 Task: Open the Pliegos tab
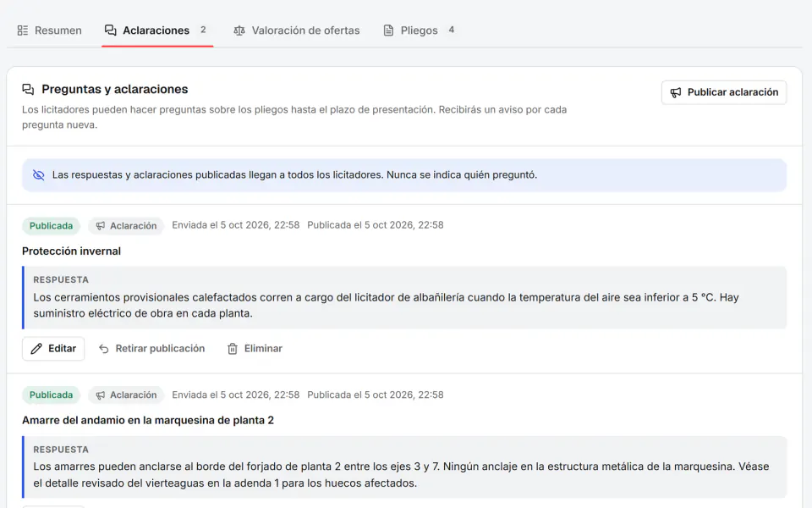click(420, 30)
